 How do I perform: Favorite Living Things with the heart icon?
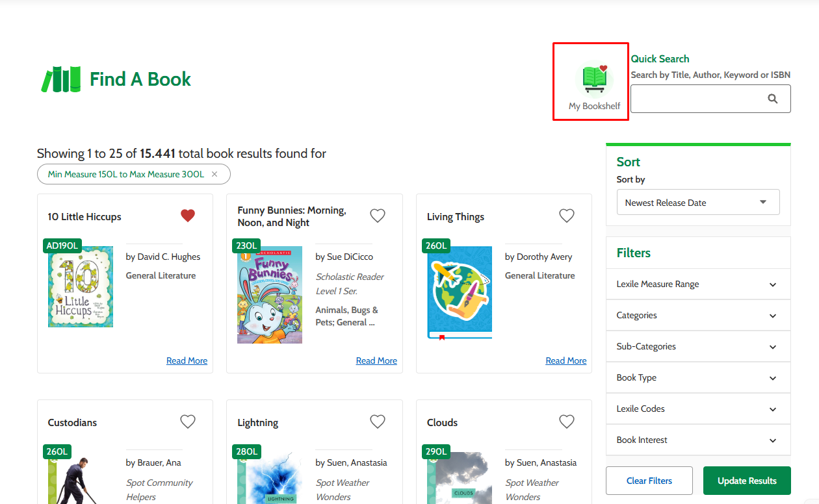pyautogui.click(x=567, y=216)
